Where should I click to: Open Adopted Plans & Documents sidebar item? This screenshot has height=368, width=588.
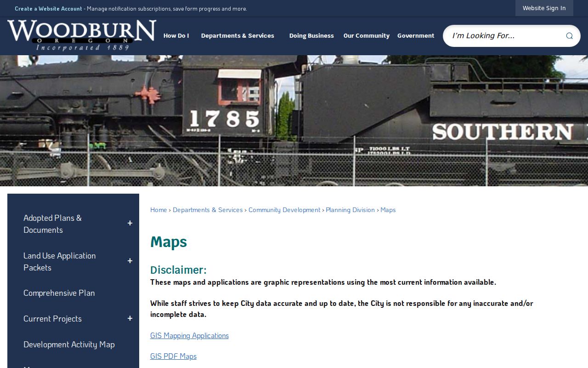pos(52,224)
